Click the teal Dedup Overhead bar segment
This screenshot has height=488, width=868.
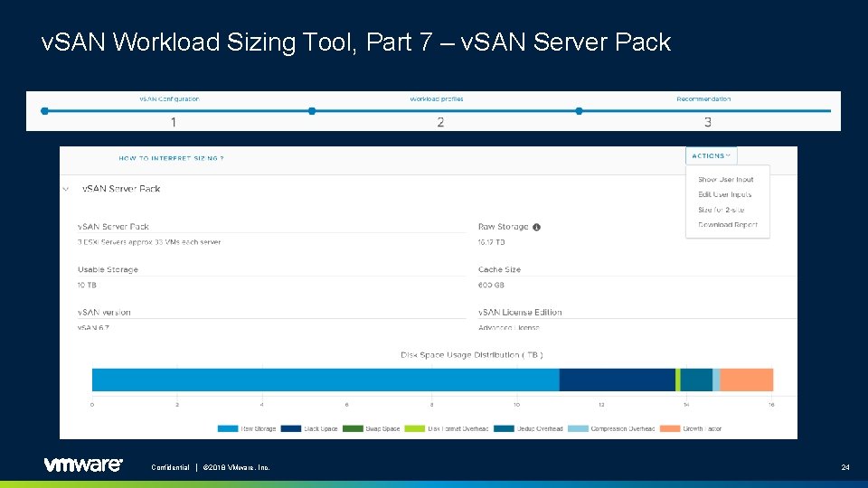(x=696, y=380)
